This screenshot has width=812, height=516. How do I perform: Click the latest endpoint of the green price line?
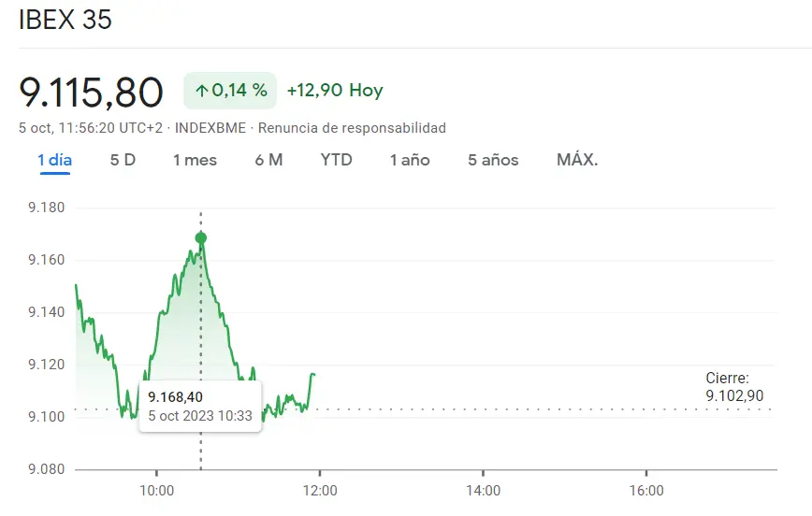pyautogui.click(x=313, y=374)
